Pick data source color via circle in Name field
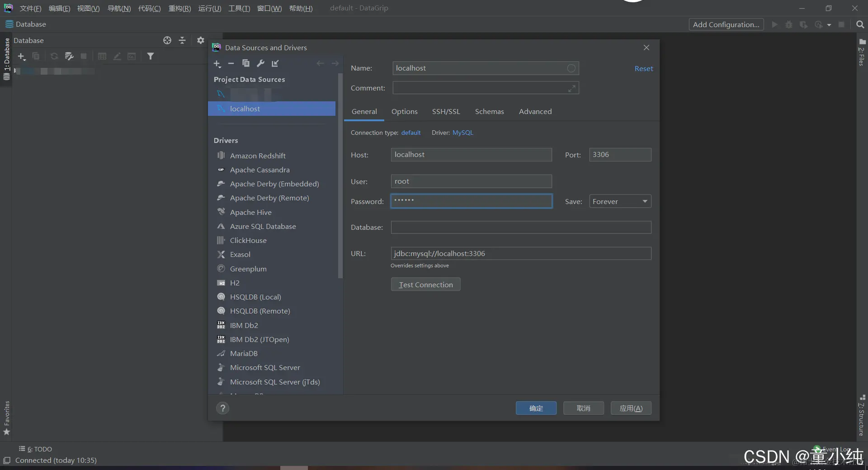 point(571,68)
